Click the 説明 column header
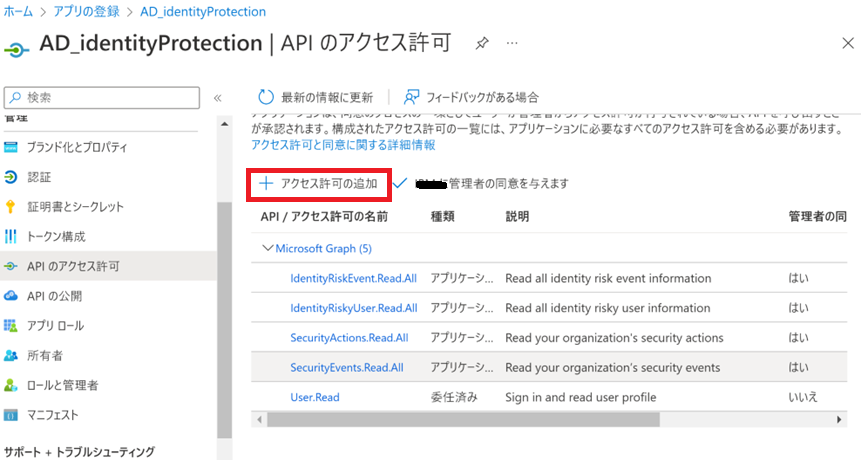 [x=517, y=216]
